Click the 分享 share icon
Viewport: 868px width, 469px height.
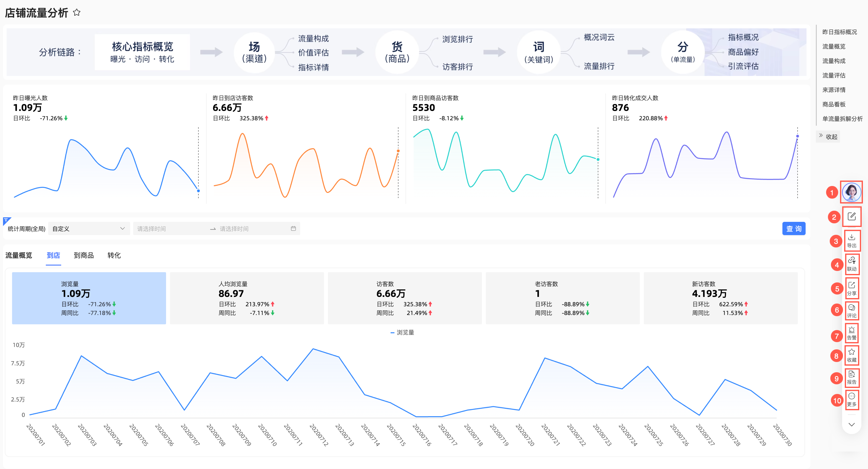pyautogui.click(x=851, y=288)
